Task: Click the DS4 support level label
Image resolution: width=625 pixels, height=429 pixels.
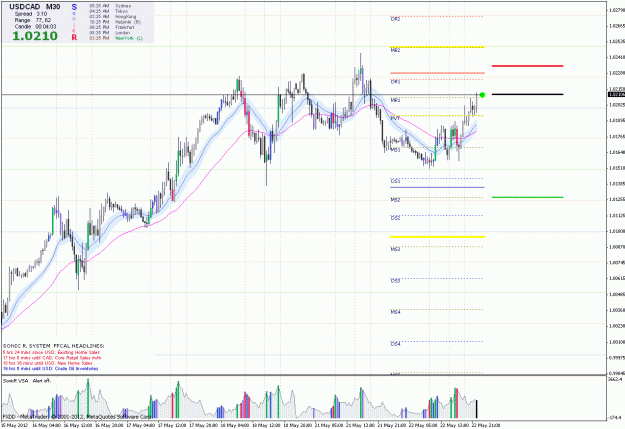Action: coord(395,344)
